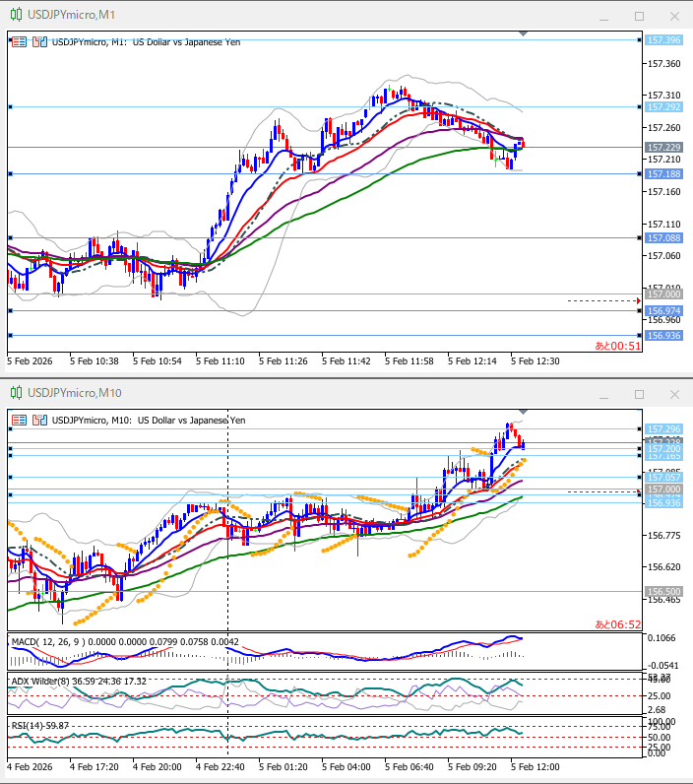Image resolution: width=693 pixels, height=784 pixels.
Task: Select the 157.292 horizontal line label
Action: 663,106
